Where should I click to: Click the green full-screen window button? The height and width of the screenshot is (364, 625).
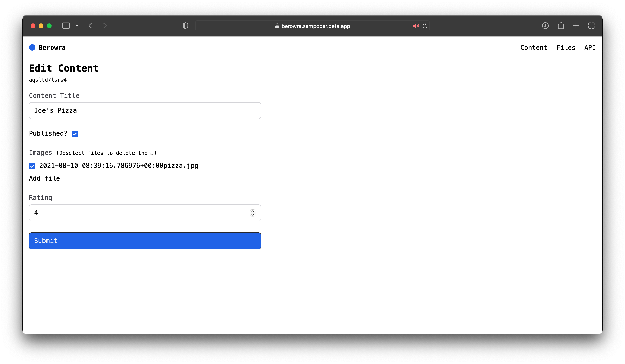pos(49,26)
